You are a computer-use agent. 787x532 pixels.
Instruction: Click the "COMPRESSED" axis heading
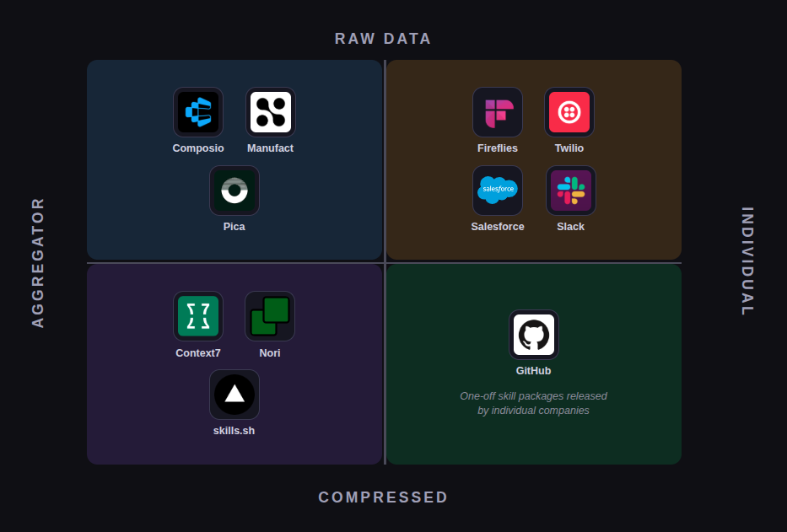[x=383, y=497]
